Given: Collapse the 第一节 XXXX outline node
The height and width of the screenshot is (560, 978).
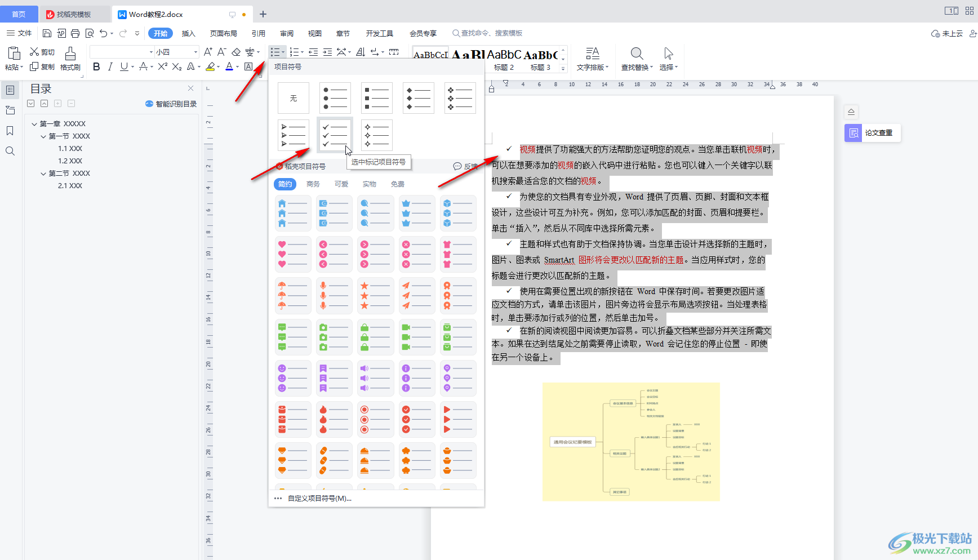Looking at the screenshot, I should [43, 136].
